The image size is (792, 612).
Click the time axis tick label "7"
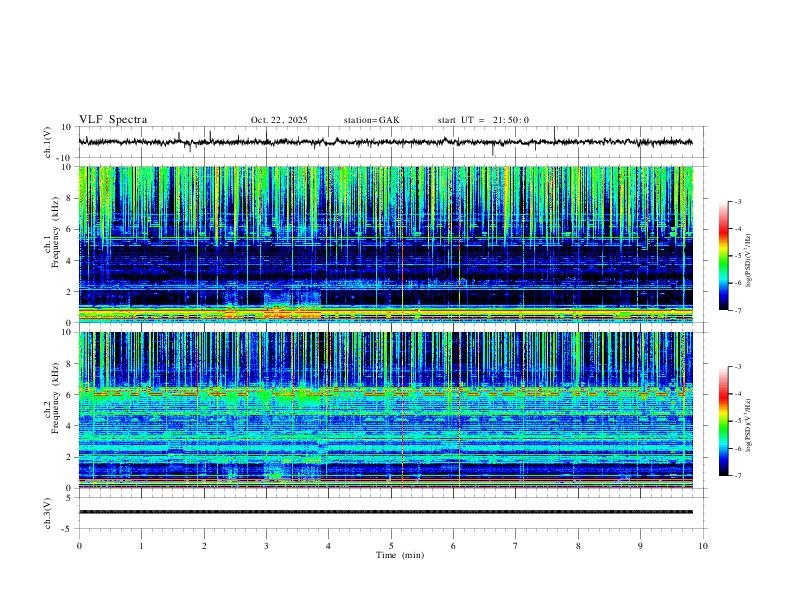(516, 546)
